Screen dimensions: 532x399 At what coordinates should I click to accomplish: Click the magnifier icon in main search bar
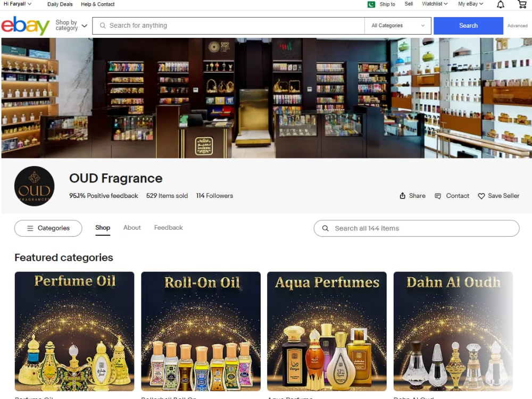(103, 26)
